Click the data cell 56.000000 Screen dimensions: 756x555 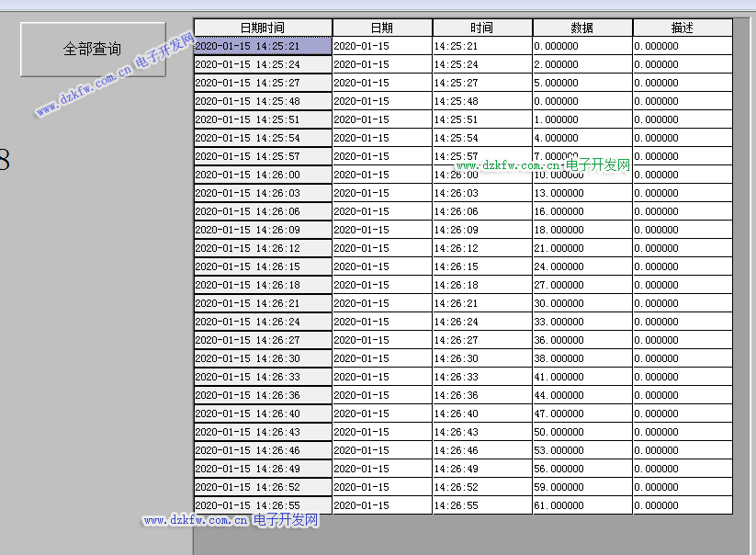(582, 469)
